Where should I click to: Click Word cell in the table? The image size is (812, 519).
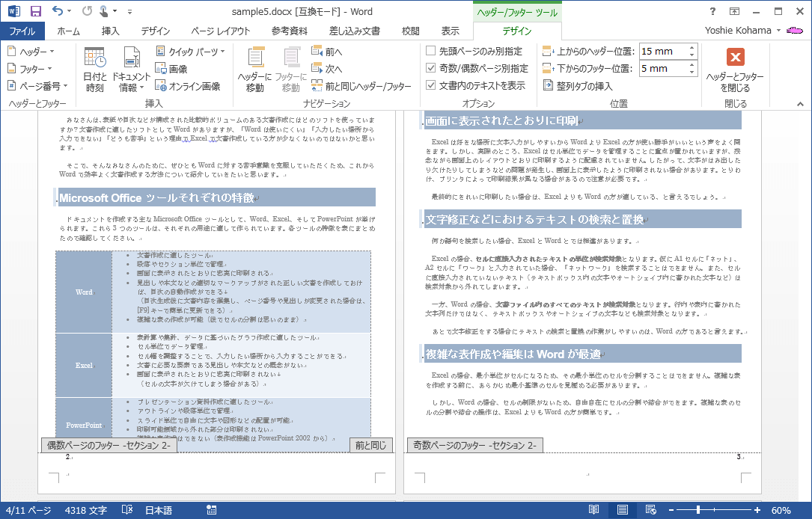pyautogui.click(x=84, y=292)
